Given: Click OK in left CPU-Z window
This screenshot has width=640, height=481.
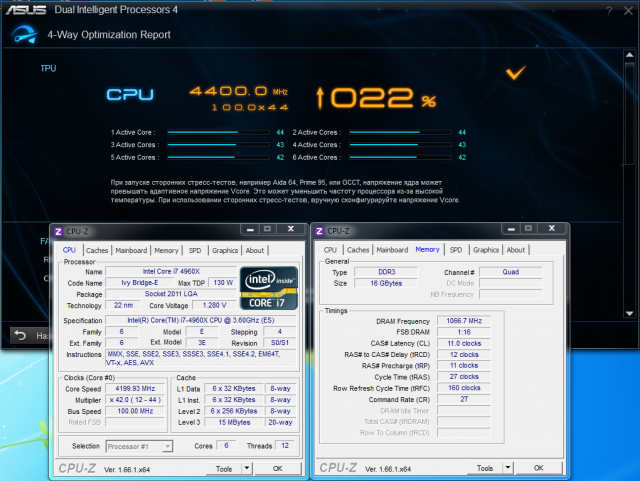Looking at the screenshot, I should (278, 469).
